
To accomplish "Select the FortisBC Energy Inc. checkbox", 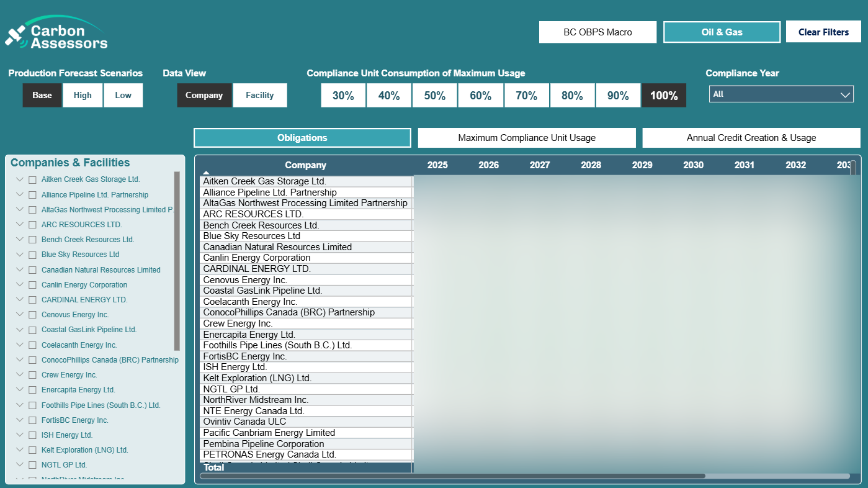I will click(32, 420).
